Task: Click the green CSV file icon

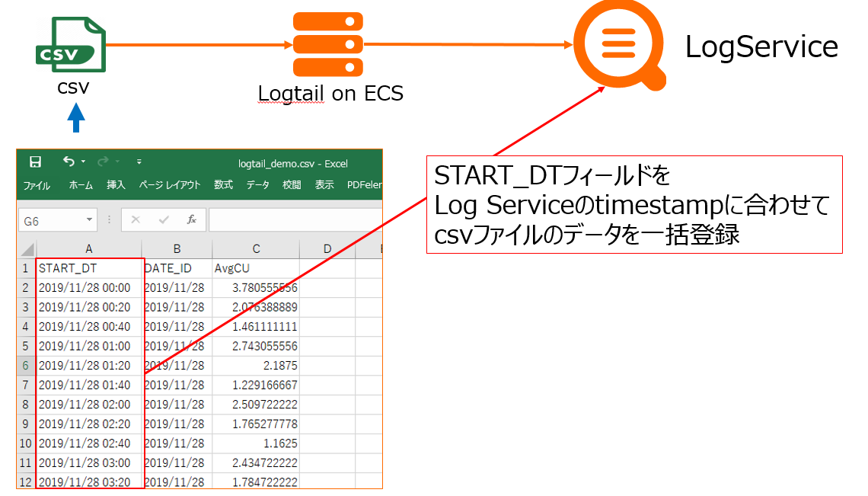Action: (71, 44)
